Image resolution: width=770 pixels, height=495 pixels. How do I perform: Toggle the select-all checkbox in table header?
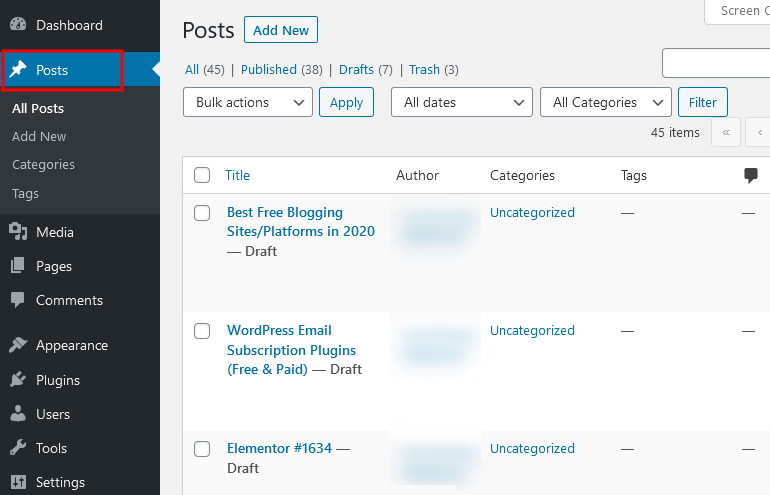click(x=202, y=175)
